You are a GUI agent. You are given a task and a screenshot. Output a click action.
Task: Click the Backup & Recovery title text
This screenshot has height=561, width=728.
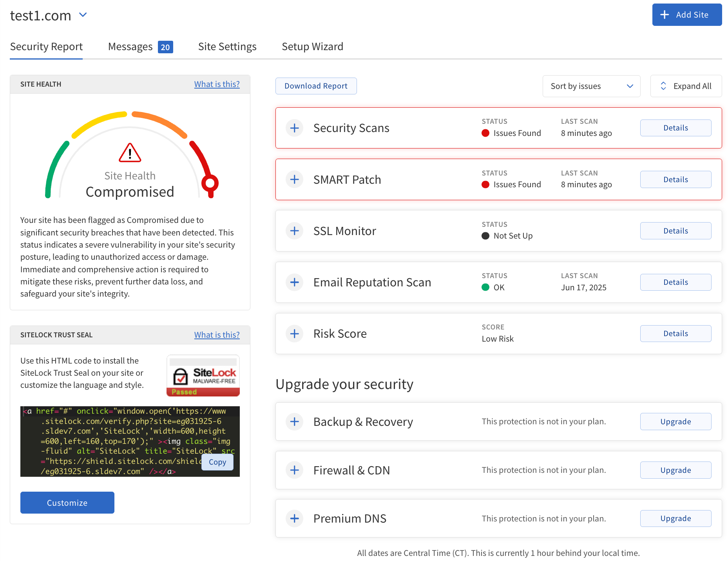tap(363, 422)
